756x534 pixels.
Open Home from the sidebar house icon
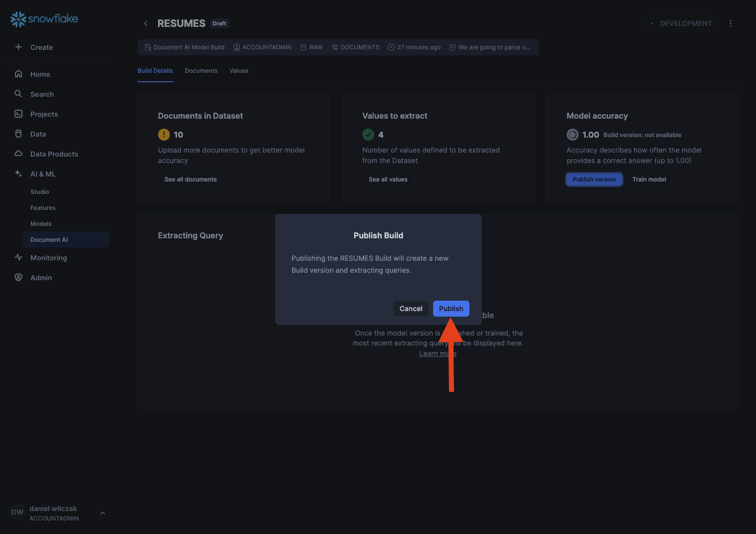[x=18, y=74]
